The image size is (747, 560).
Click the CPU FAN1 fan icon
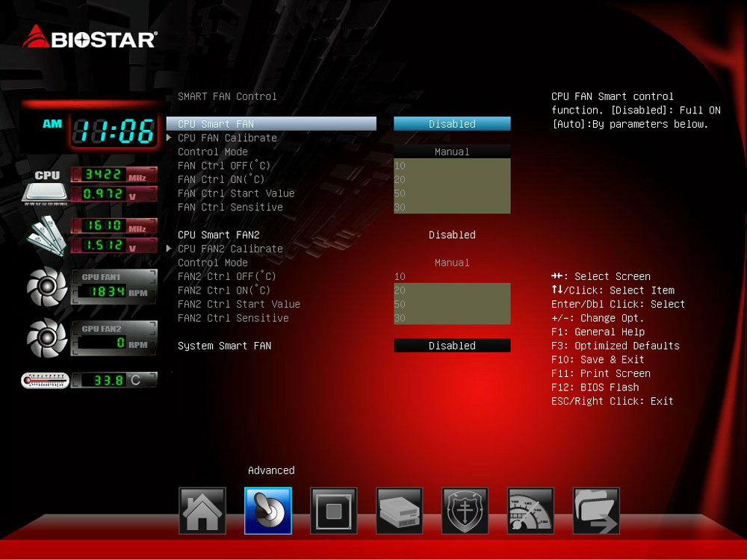pyautogui.click(x=47, y=287)
